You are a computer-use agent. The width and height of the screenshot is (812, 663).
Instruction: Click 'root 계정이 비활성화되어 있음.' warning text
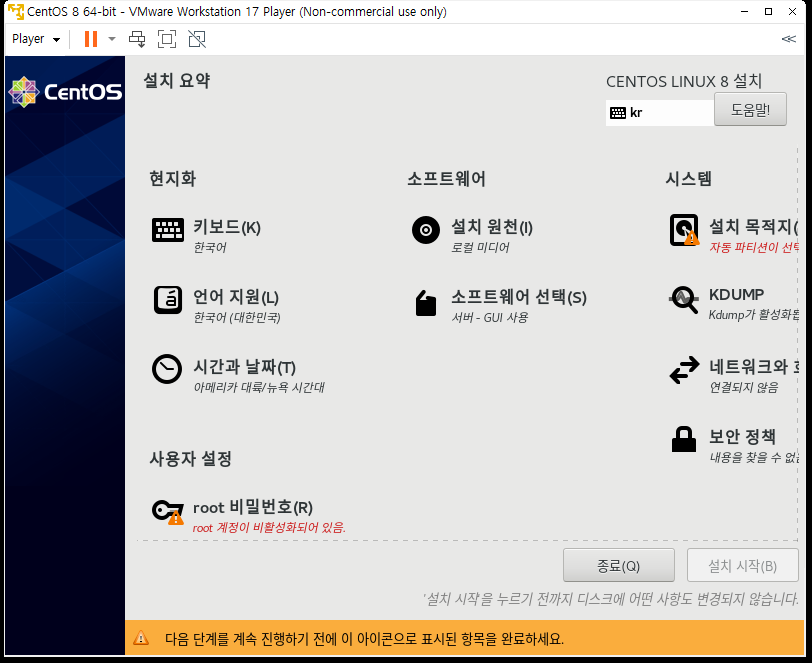click(x=269, y=528)
